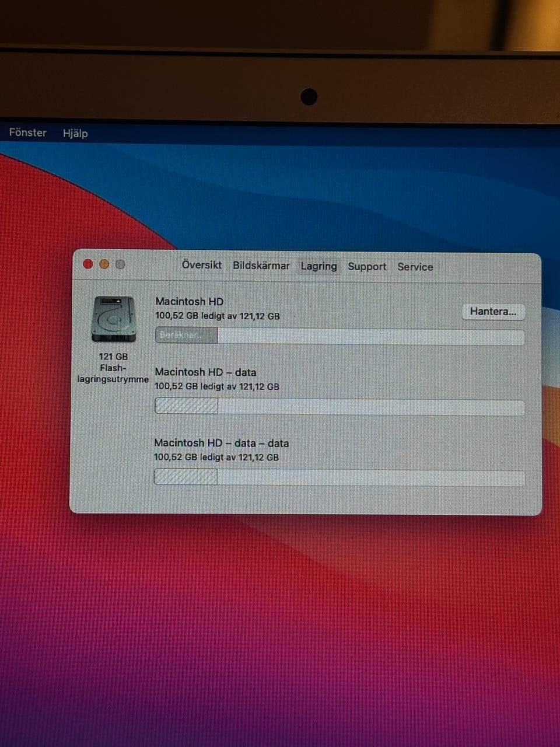560x747 pixels.
Task: Click the gray disabled zoom button
Action: (x=120, y=264)
